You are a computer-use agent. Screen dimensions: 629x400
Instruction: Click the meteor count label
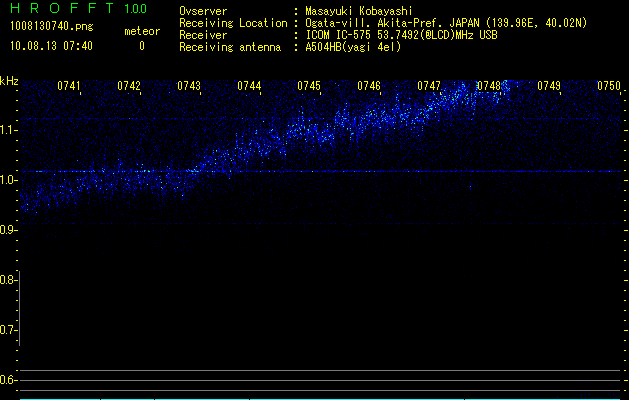(142, 31)
